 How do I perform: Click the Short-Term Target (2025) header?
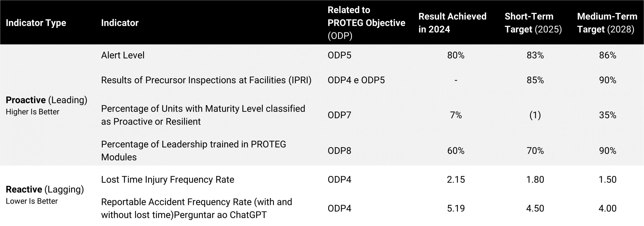point(533,23)
